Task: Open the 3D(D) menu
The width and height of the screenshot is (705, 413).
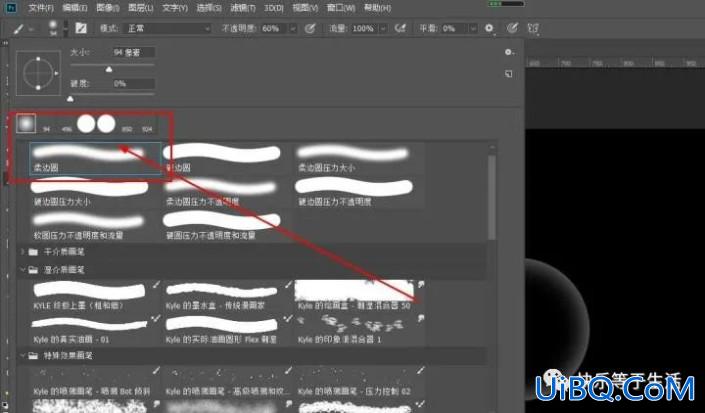Action: (273, 8)
